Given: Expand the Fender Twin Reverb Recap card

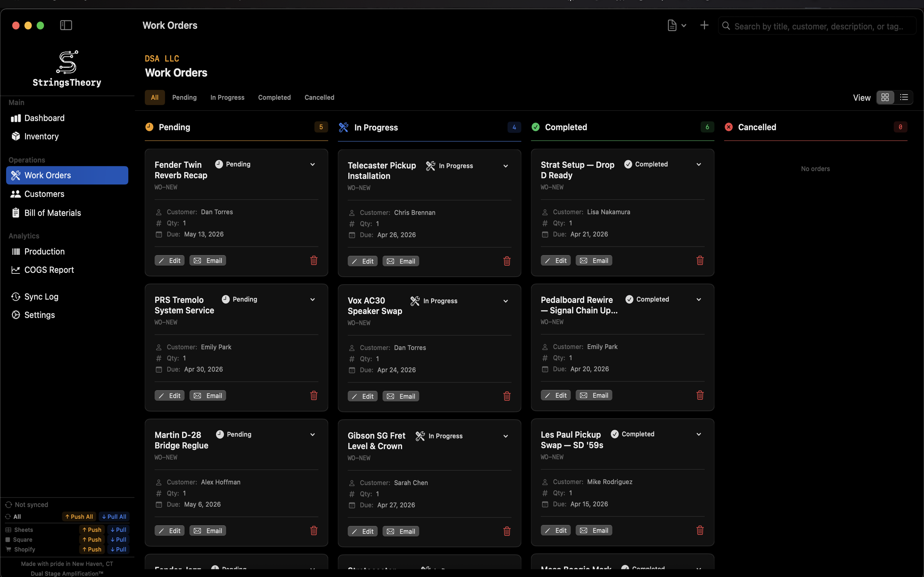Looking at the screenshot, I should [312, 164].
